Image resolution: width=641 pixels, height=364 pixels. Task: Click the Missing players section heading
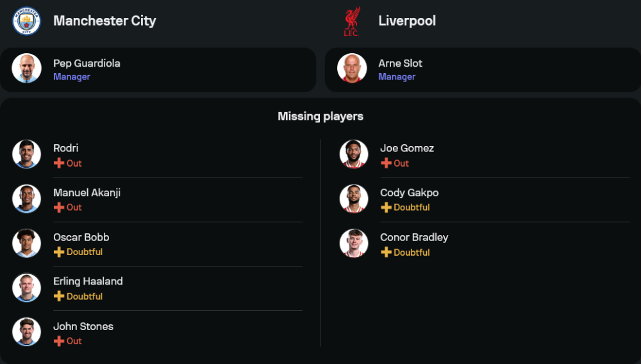(320, 116)
